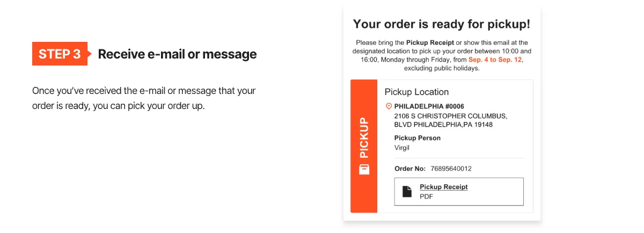Image resolution: width=644 pixels, height=233 pixels.
Task: Click the "Order No:" label
Action: click(x=410, y=169)
